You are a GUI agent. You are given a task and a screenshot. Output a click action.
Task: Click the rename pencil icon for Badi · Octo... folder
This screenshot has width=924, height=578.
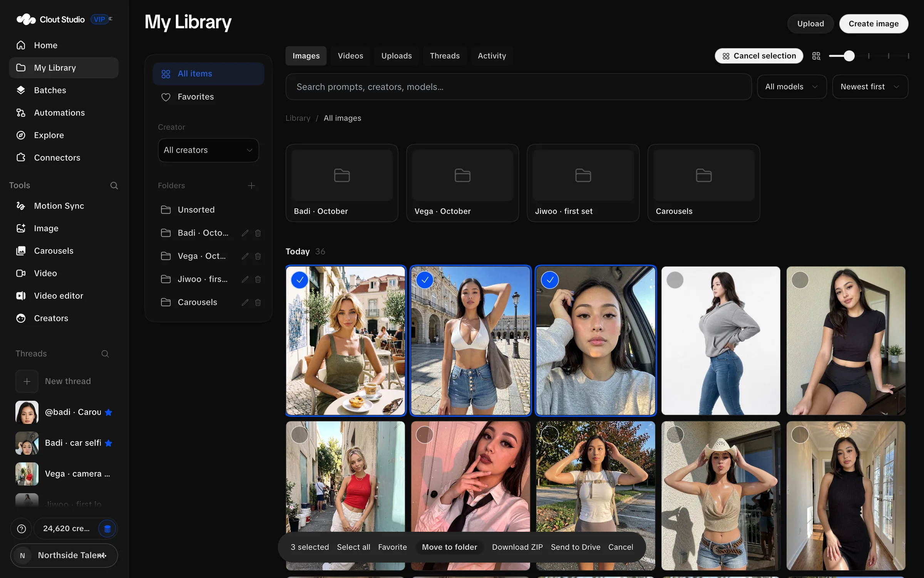pos(245,233)
